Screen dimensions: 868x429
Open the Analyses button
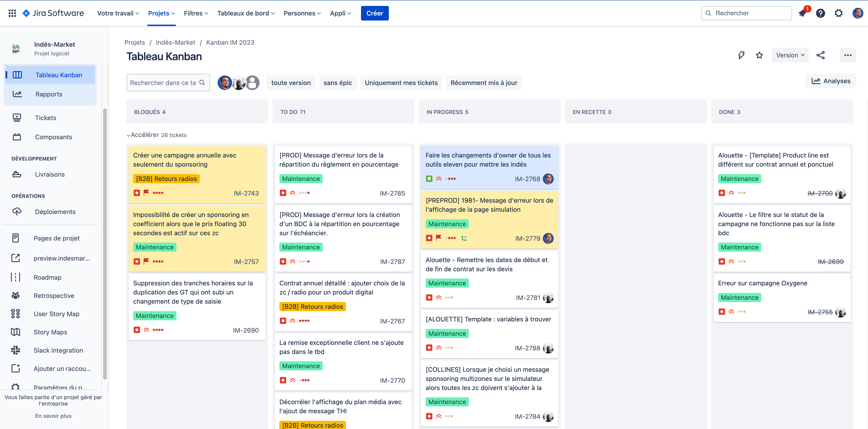click(x=831, y=81)
